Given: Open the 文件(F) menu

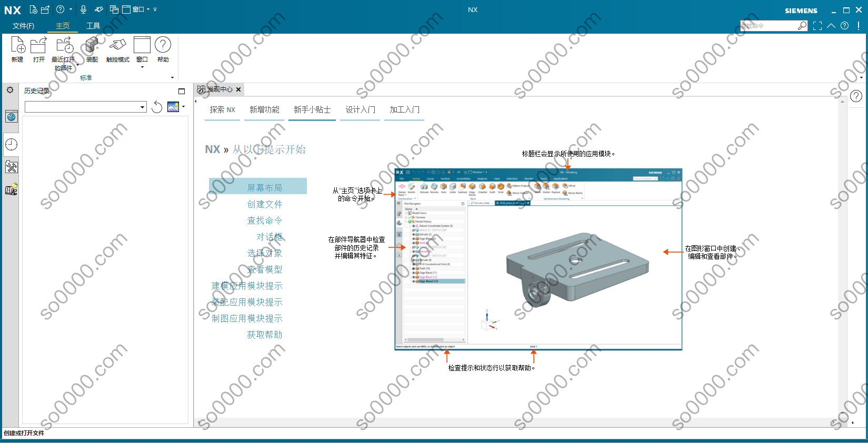Looking at the screenshot, I should pos(24,26).
